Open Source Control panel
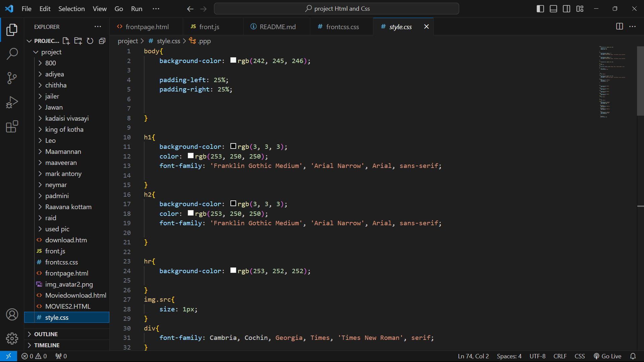This screenshot has height=362, width=644. pos(12,78)
